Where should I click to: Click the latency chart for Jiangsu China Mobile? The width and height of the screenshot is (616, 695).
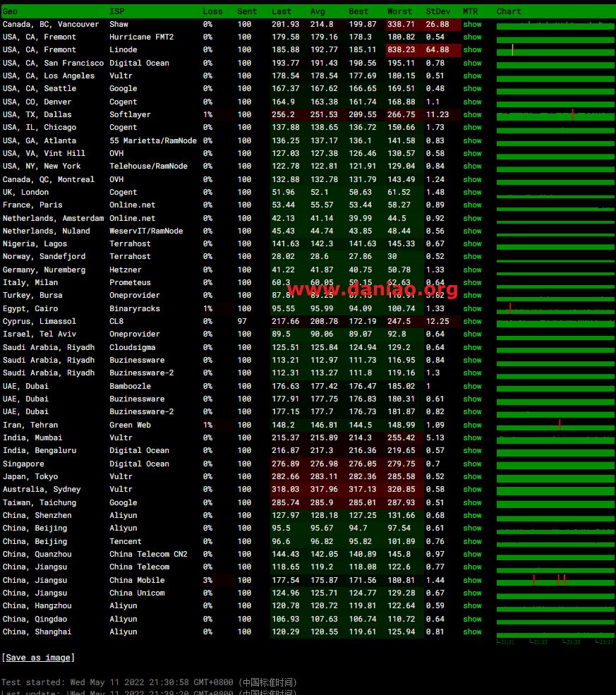tap(555, 580)
